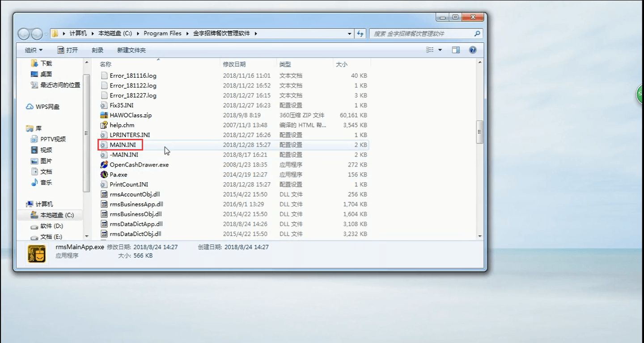Go to Program Files in address path
644x343 pixels.
(163, 33)
